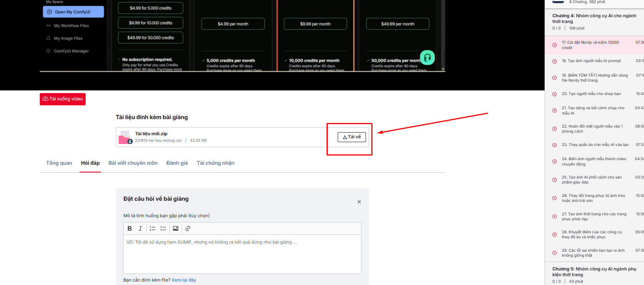Click the video pricing panel scrollbar arrow
The width and height of the screenshot is (644, 285).
[x=443, y=69]
